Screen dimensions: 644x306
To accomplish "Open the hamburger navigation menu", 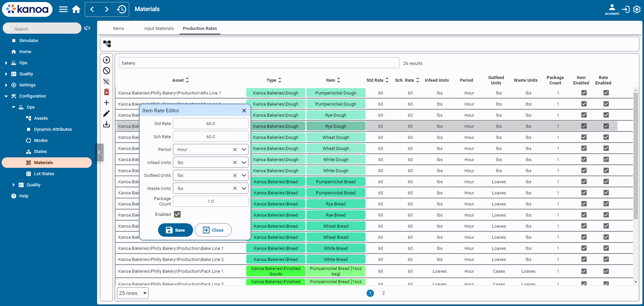I will click(x=63, y=9).
